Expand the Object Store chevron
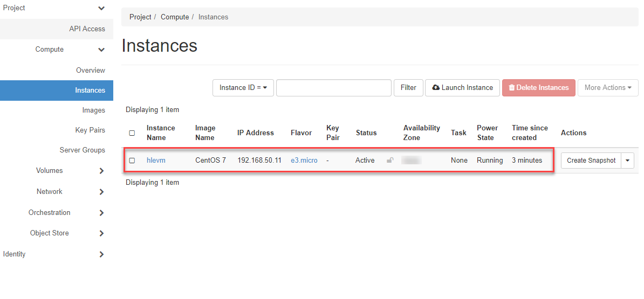The height and width of the screenshot is (299, 644). tap(101, 233)
